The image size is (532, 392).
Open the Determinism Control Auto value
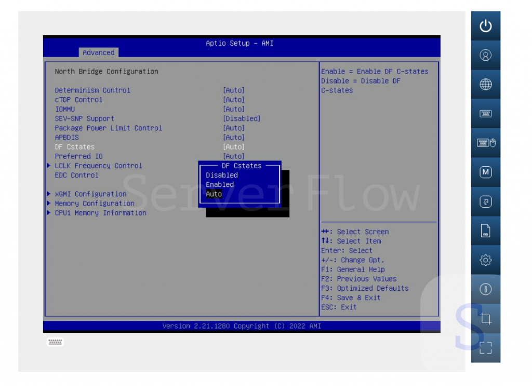tap(233, 90)
